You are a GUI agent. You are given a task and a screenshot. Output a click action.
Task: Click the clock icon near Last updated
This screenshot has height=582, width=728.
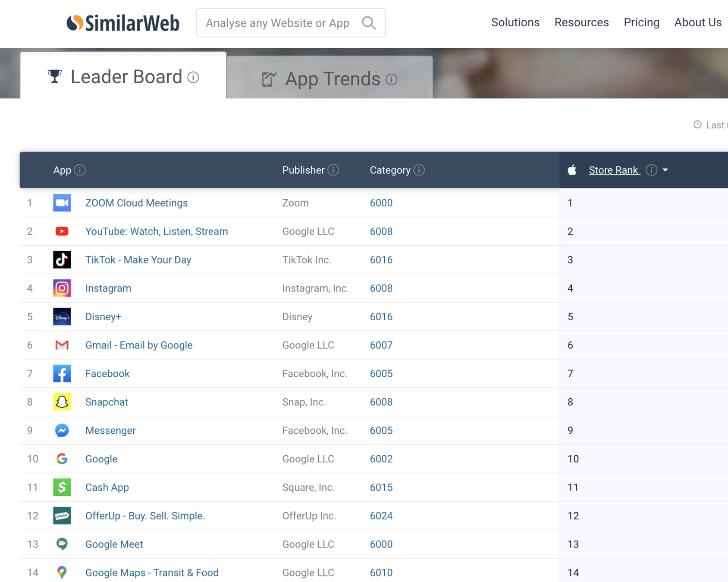pyautogui.click(x=697, y=125)
